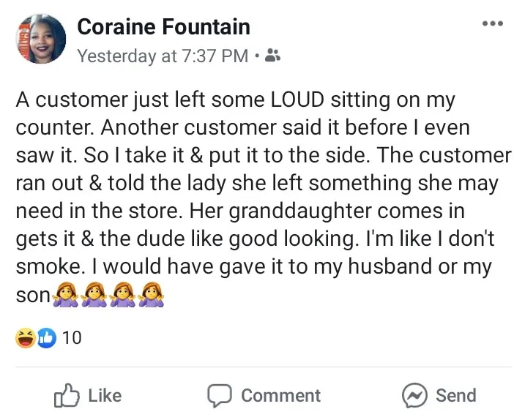Click the second shrugging woman emoji
Viewport: 514px width, 420px height.
pos(95,295)
